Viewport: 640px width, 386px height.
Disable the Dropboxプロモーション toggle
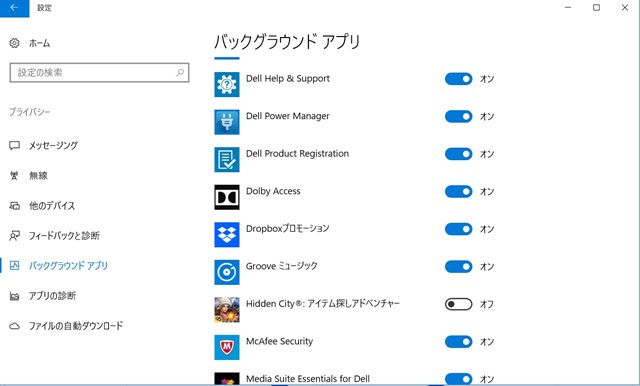[458, 229]
